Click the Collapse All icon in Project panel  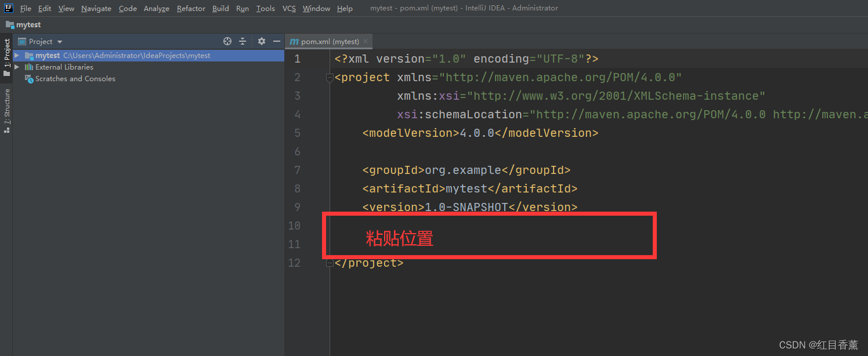243,41
